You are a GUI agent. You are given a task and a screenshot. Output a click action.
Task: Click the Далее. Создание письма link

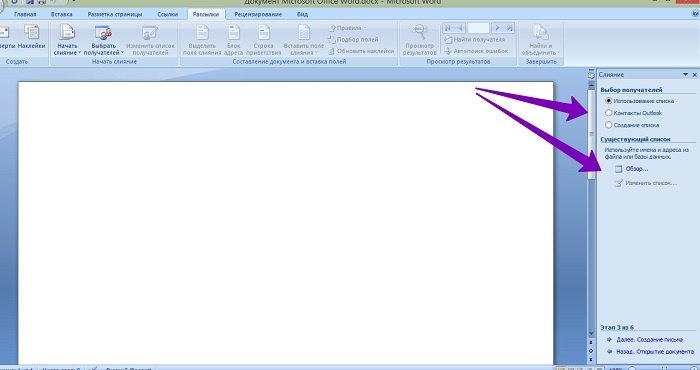[650, 340]
